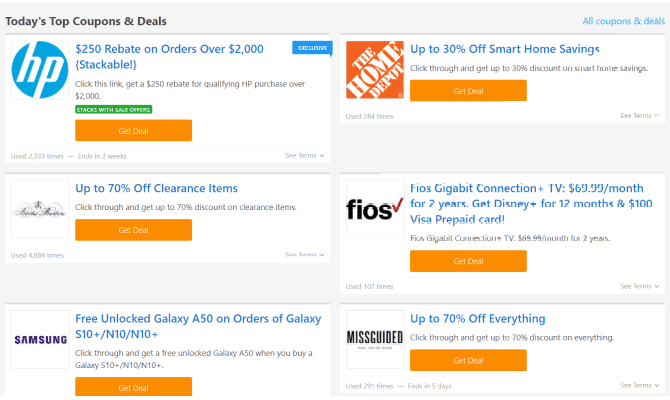Click the Missguided logo

coord(375,339)
